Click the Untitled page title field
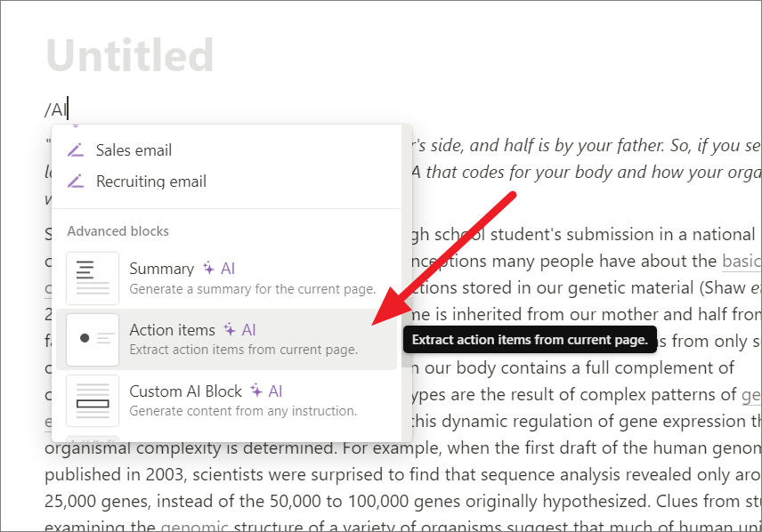This screenshot has width=762, height=532. point(130,55)
